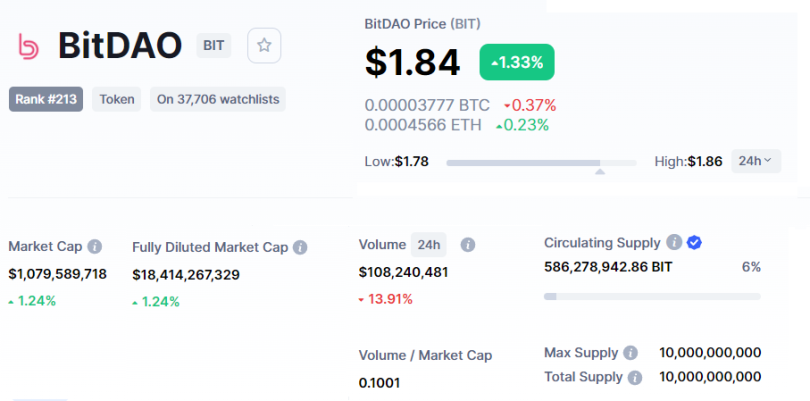Open Circulating Supply info icon
Viewport: 810px width, 401px height.
tap(674, 242)
